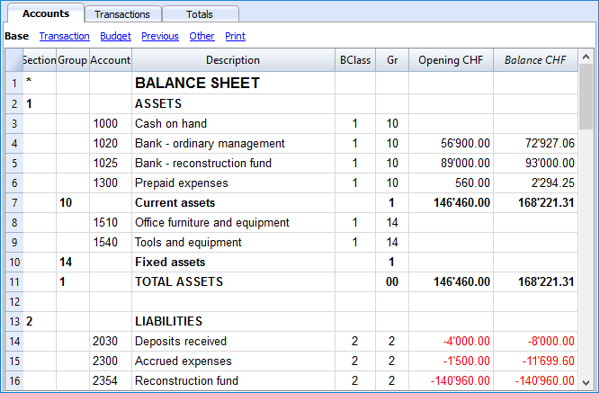Select row header number 7
This screenshot has height=393, width=599.
click(x=14, y=202)
